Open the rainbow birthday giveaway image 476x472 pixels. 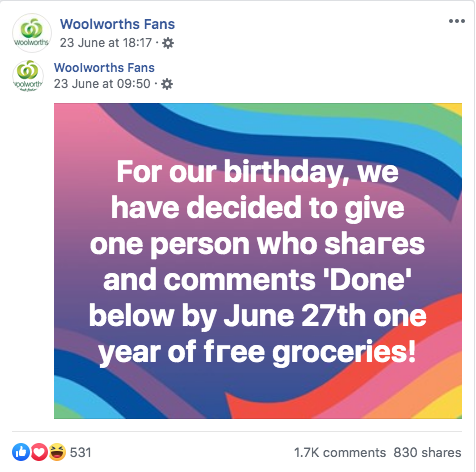(258, 261)
